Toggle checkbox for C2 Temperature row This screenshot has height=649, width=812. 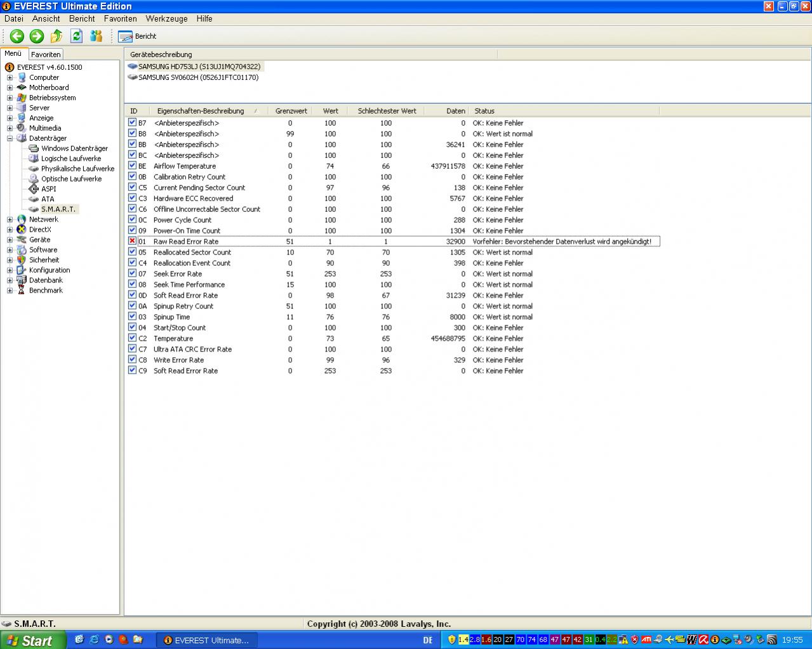132,338
